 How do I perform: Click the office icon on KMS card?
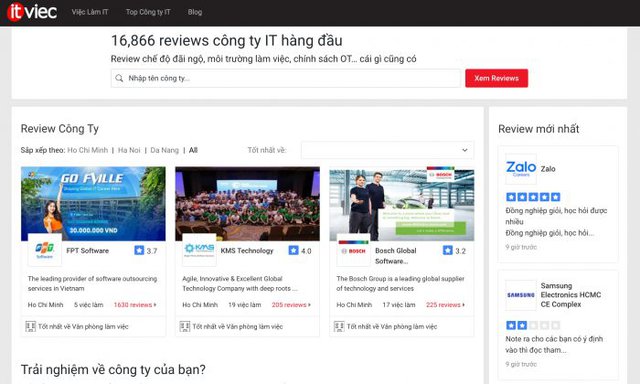[185, 326]
